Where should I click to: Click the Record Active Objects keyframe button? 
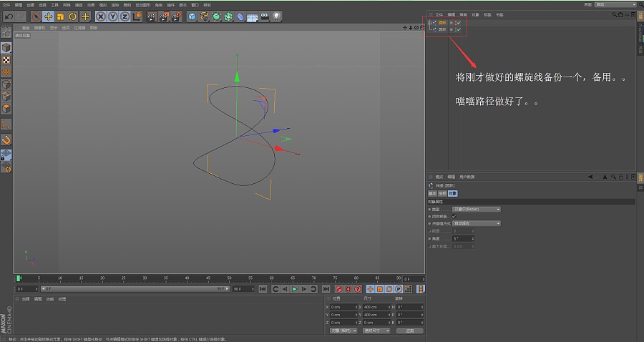(x=339, y=289)
